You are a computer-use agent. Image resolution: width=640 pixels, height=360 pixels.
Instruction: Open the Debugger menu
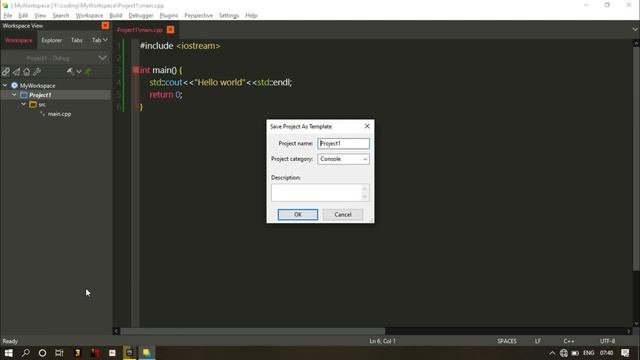tap(141, 16)
